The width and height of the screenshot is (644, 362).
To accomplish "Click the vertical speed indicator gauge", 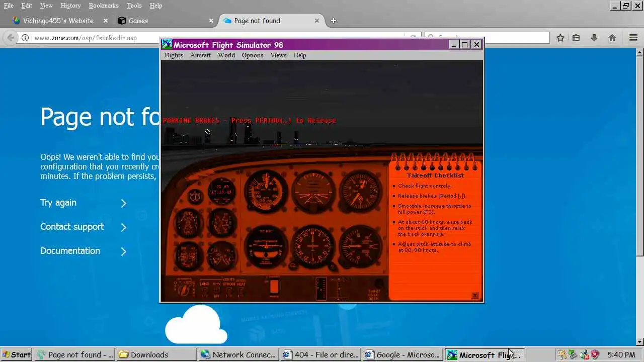I will [360, 246].
